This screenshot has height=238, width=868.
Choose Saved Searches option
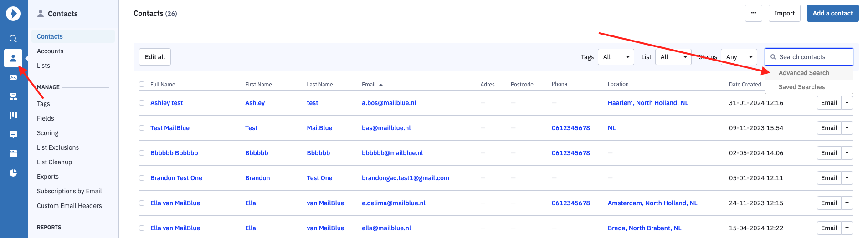pyautogui.click(x=809, y=87)
